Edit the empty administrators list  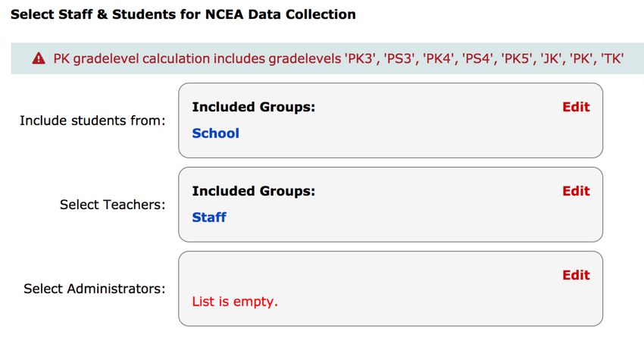coord(576,275)
